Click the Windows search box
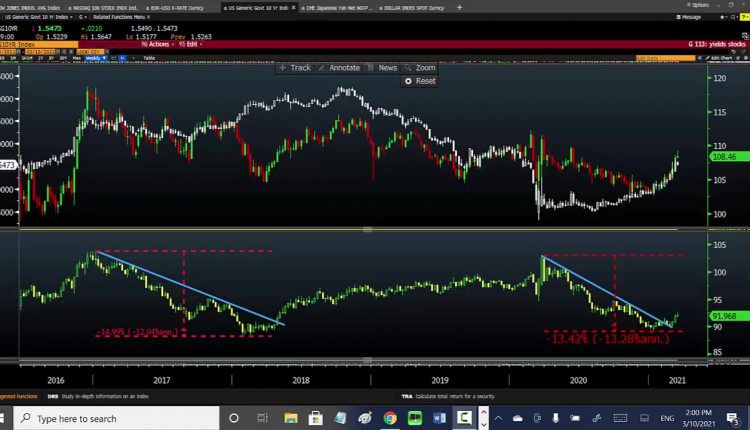The width and height of the screenshot is (750, 430). (116, 419)
